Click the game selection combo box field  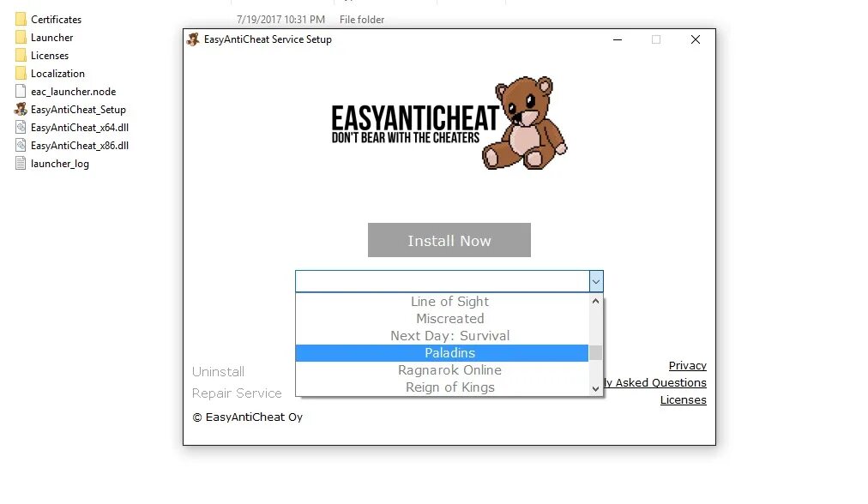[443, 281]
